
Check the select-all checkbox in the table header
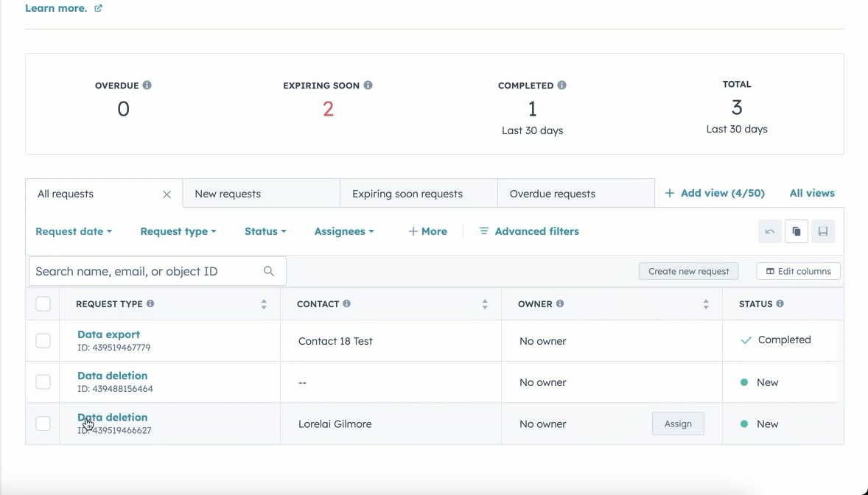(x=43, y=303)
